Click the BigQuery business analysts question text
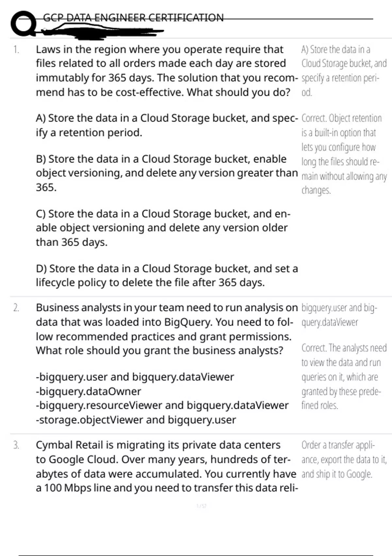The height and width of the screenshot is (556, 392). click(x=166, y=329)
